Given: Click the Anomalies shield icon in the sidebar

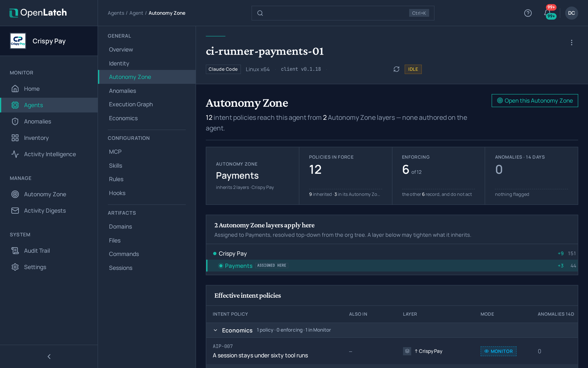Looking at the screenshot, I should [15, 121].
